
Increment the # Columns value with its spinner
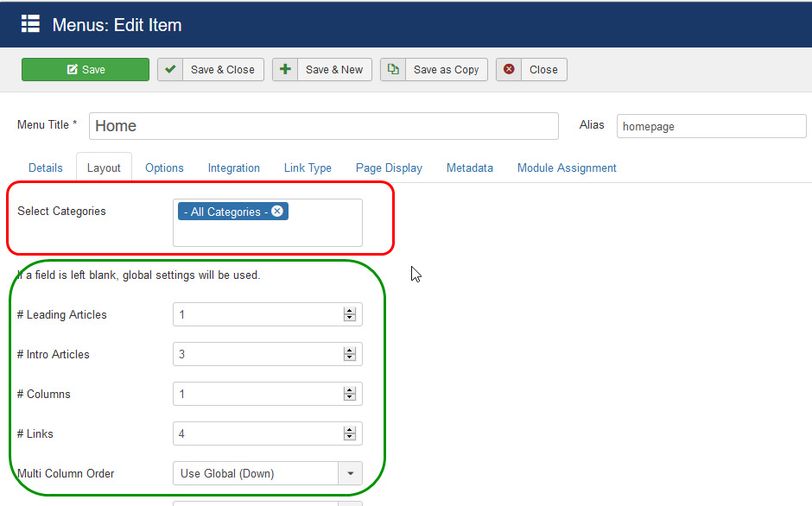[350, 390]
